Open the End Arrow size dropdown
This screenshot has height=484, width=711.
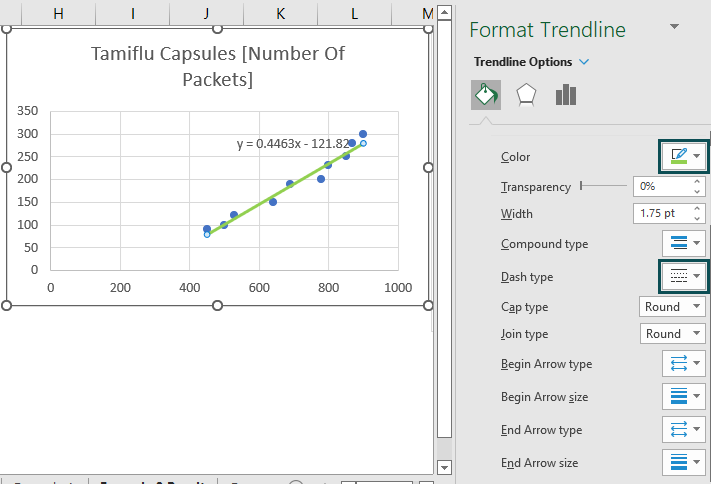pos(684,463)
